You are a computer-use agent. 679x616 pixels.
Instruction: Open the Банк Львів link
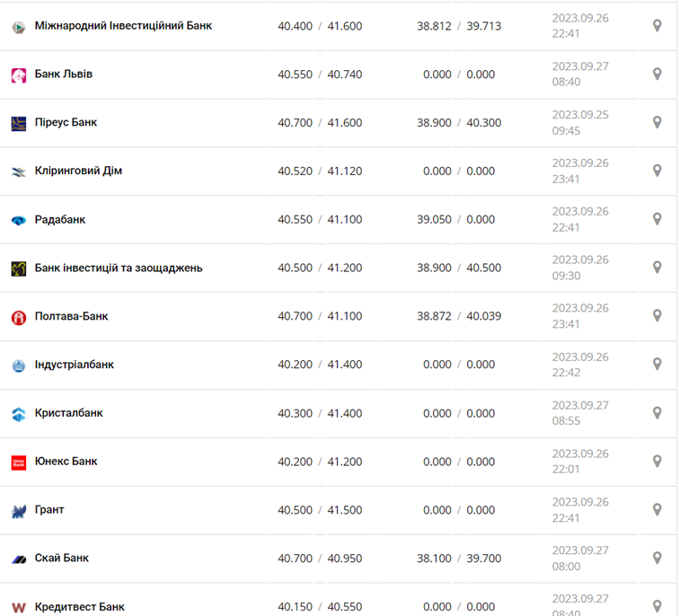[64, 75]
